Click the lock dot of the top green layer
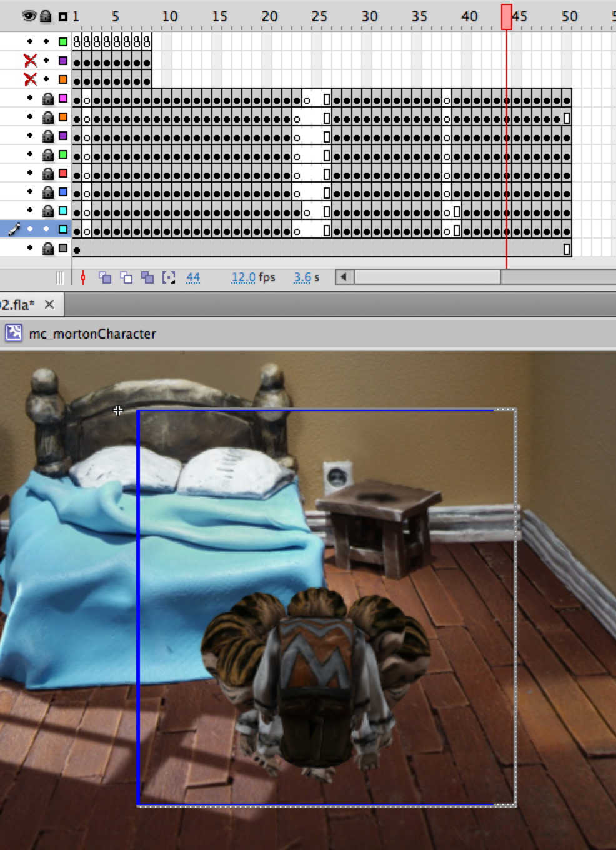Viewport: 616px width, 850px height. (x=46, y=42)
